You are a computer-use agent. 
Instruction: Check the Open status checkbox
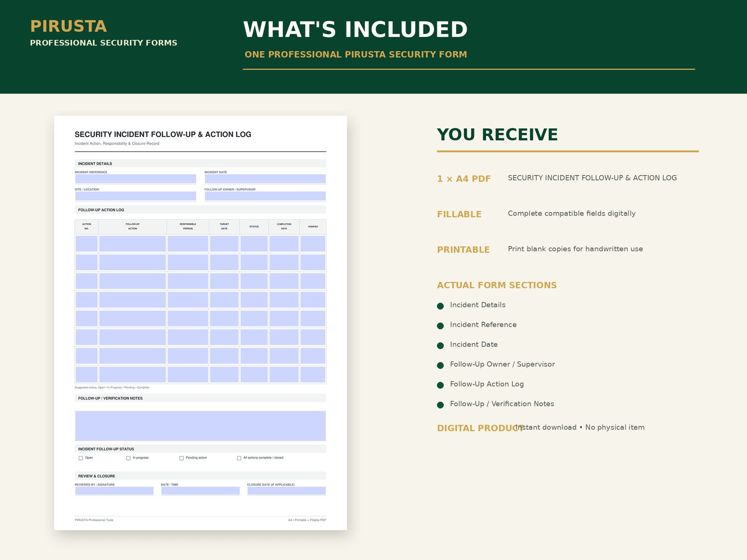point(81,458)
